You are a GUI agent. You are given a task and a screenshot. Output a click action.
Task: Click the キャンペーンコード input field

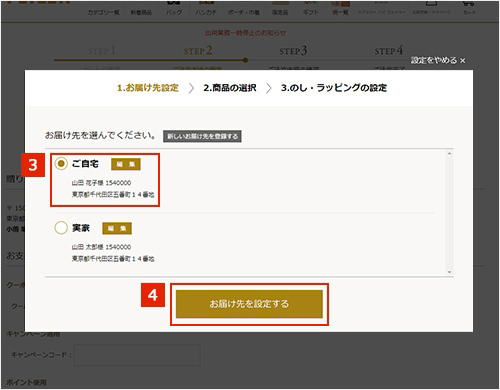(x=137, y=355)
